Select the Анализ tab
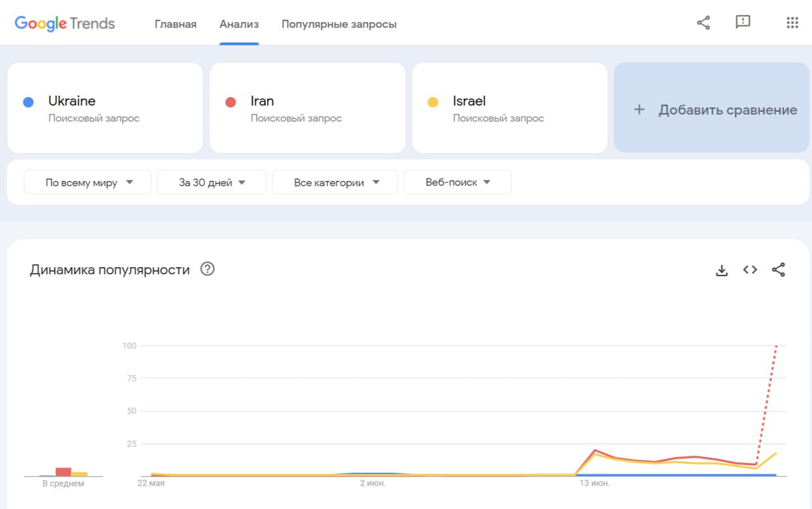Screen dimensions: 812x509 pos(239,24)
